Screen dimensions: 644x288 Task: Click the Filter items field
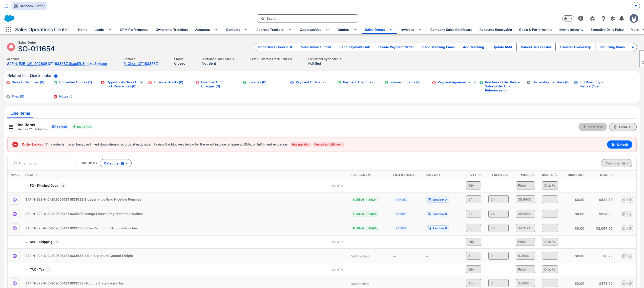point(44,163)
